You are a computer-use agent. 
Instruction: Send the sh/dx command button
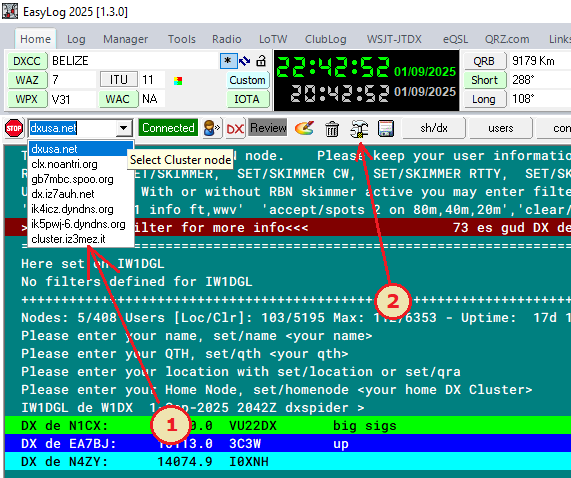click(433, 128)
